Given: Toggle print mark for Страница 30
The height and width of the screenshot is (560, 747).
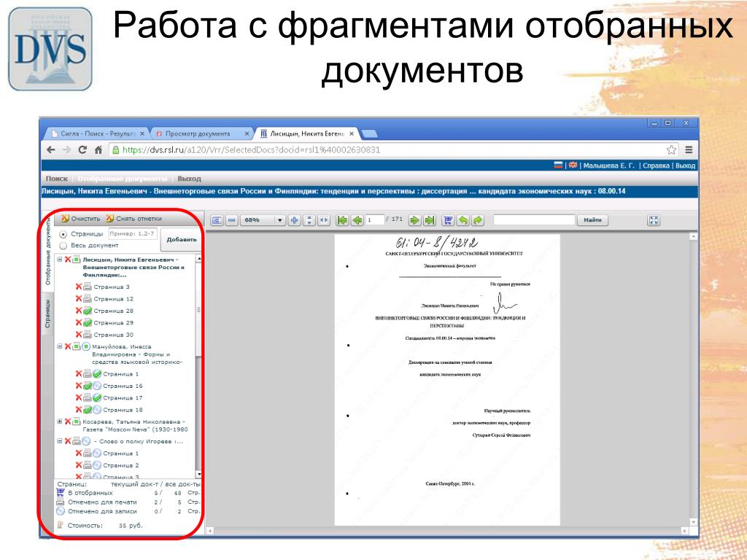Looking at the screenshot, I should pyautogui.click(x=88, y=334).
